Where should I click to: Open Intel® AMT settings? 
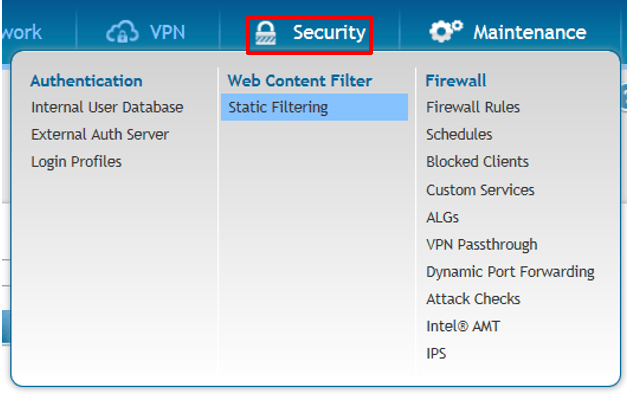[x=463, y=326]
